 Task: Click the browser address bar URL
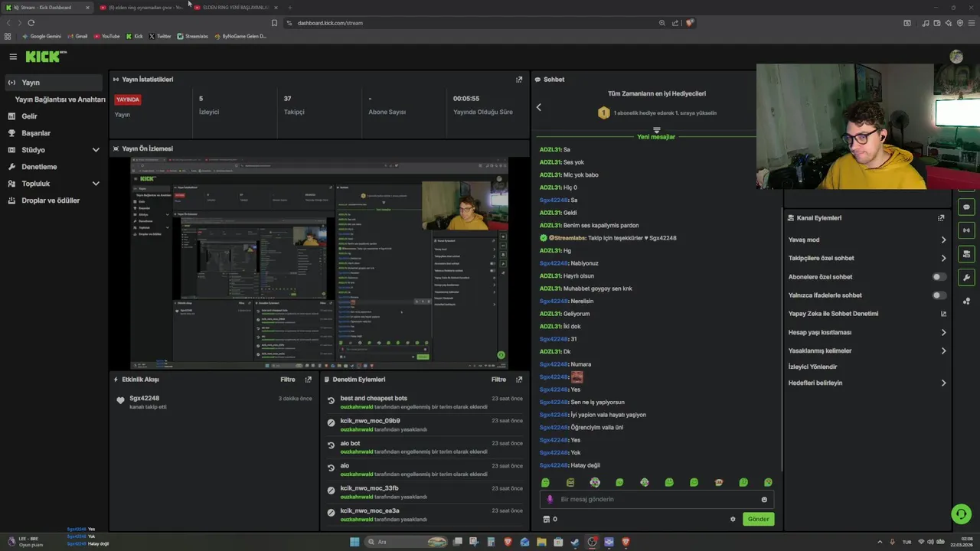(330, 23)
